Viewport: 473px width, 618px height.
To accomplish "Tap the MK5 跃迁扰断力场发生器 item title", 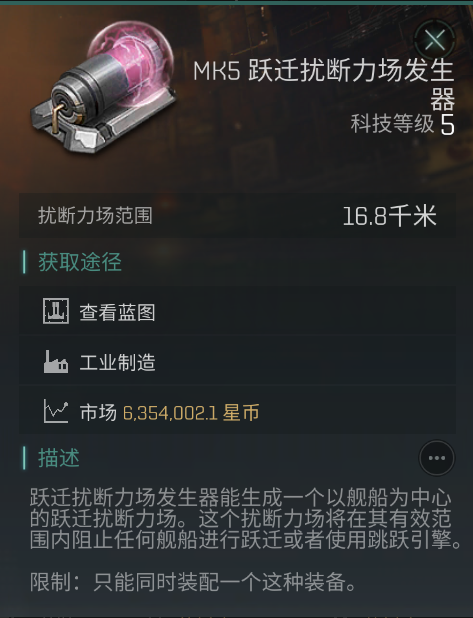I will coord(324,84).
